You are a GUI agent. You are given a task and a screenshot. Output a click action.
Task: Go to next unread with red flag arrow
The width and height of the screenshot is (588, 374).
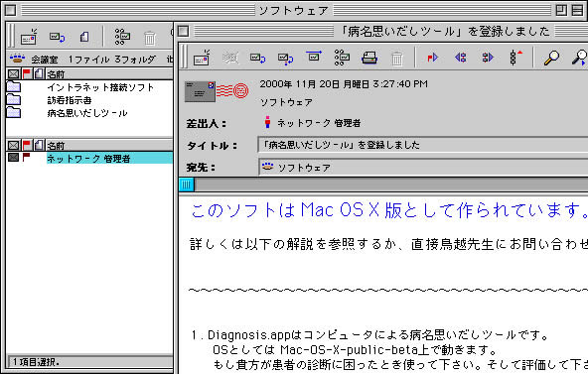click(432, 58)
